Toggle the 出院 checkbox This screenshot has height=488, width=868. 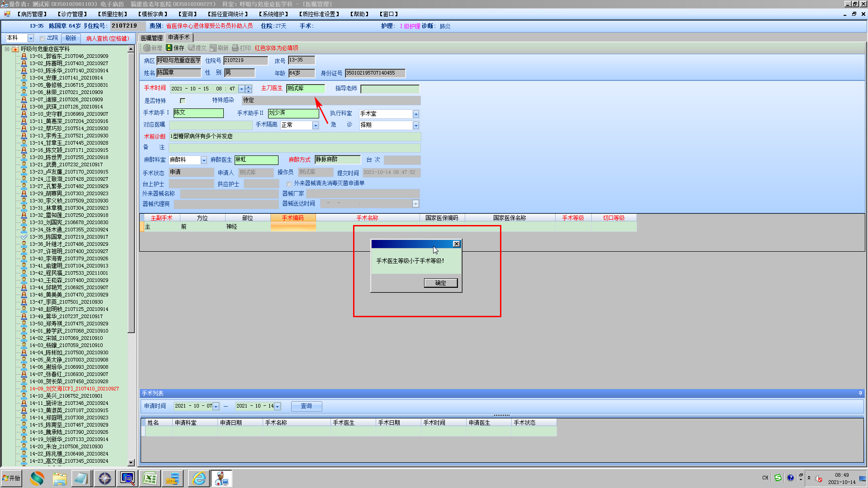click(42, 38)
